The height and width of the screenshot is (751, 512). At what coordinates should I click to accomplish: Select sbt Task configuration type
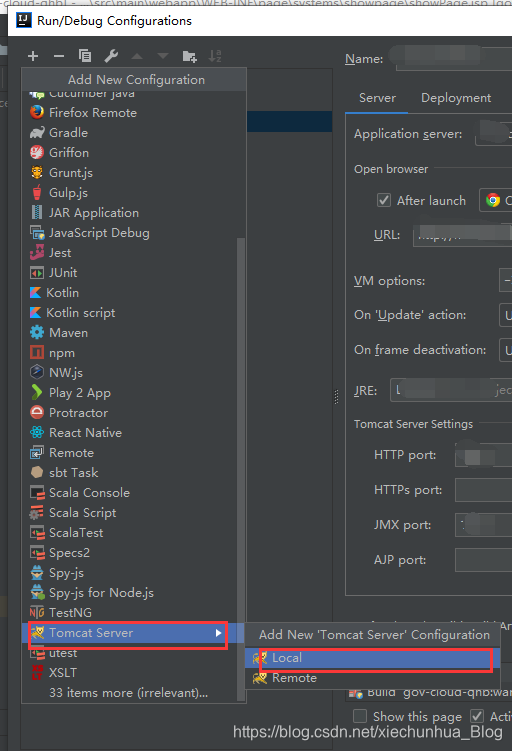(x=130, y=473)
